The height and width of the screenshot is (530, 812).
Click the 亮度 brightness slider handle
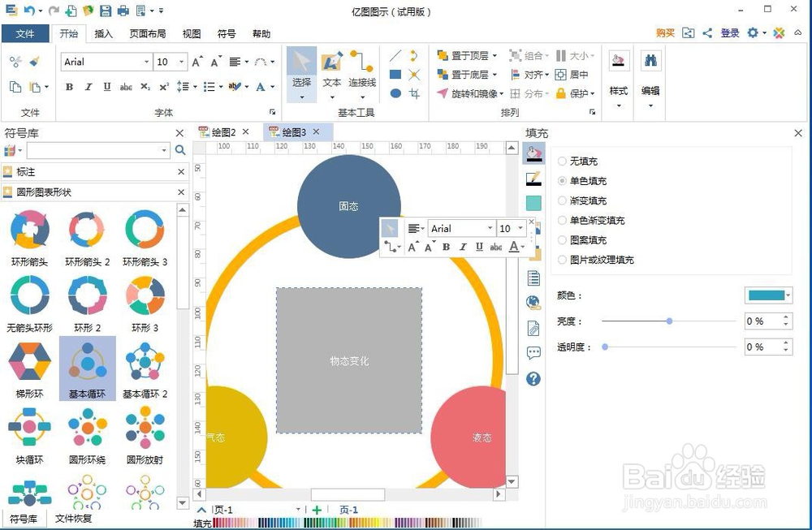click(669, 321)
